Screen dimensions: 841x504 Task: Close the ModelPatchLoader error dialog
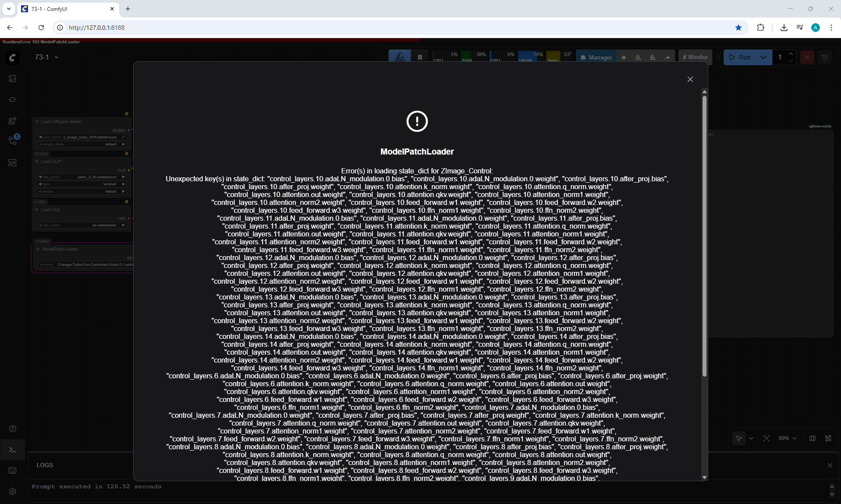coord(690,79)
